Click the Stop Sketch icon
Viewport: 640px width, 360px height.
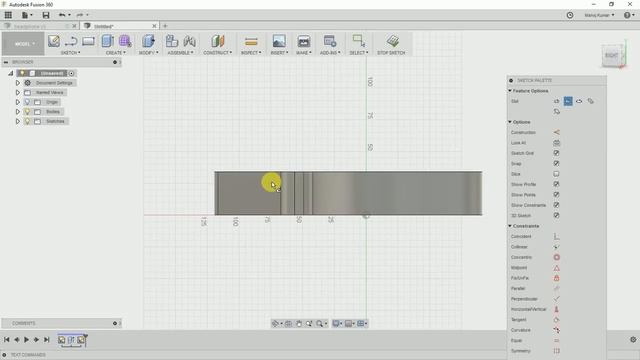pyautogui.click(x=393, y=41)
